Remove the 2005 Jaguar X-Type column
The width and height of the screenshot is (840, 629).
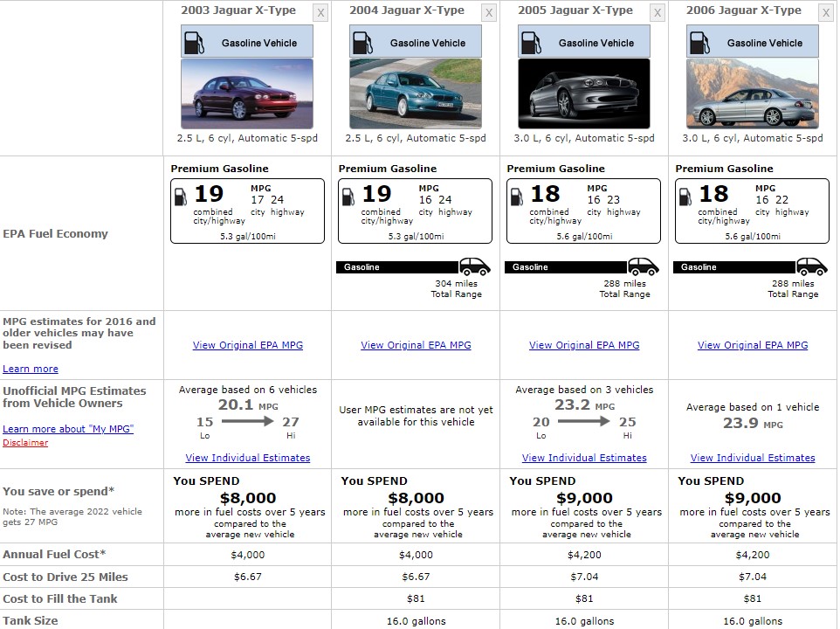[x=658, y=13]
